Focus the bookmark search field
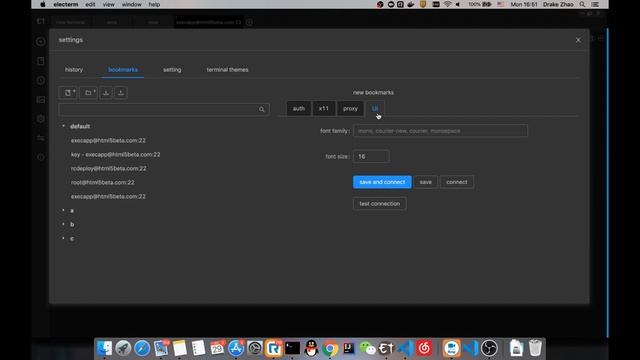The height and width of the screenshot is (360, 640). (164, 109)
